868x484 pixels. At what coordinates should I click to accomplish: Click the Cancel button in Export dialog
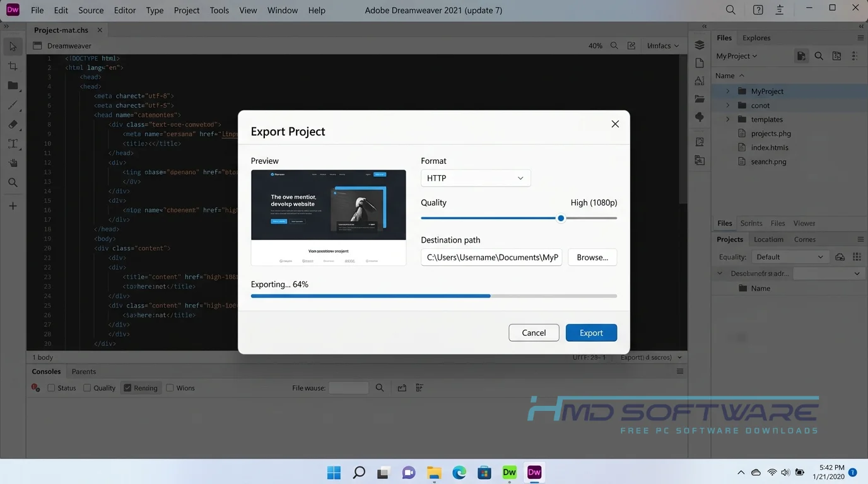pos(534,333)
